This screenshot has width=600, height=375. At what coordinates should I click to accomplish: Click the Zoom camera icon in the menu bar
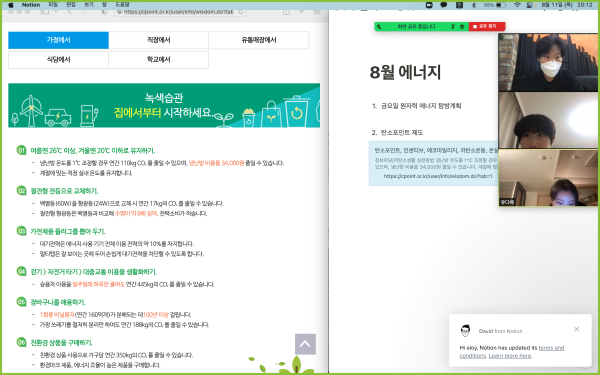(429, 5)
